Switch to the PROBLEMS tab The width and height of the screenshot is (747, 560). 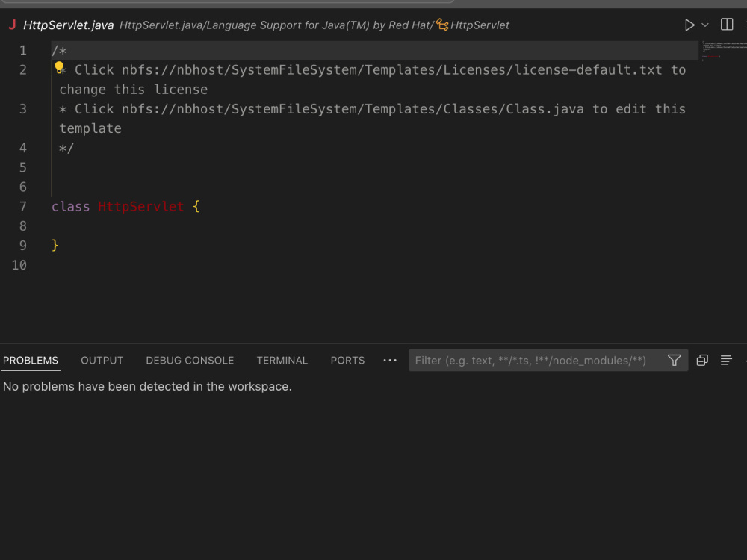tap(31, 361)
